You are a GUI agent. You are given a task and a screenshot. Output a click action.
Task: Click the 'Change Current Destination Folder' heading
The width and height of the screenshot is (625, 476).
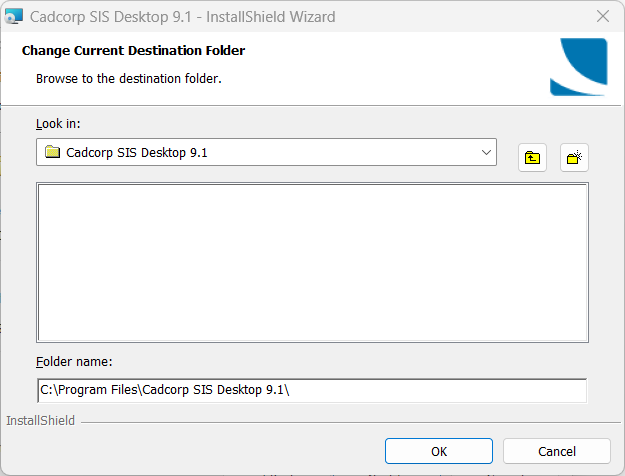click(x=133, y=51)
